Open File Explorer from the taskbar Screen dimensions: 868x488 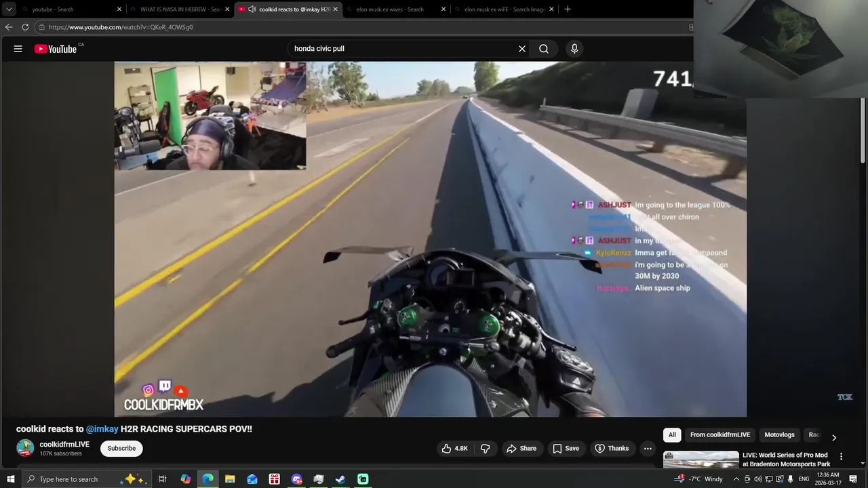(230, 479)
